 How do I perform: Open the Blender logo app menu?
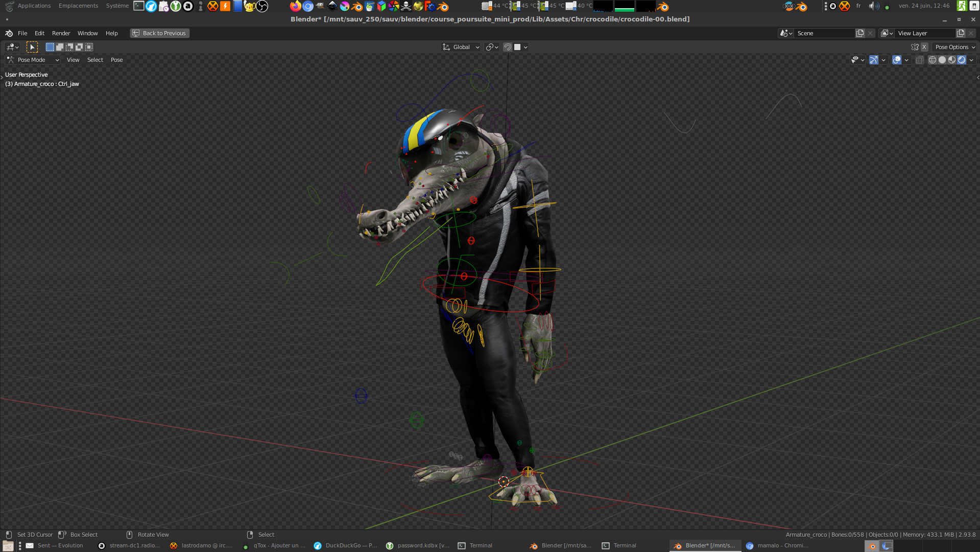9,33
